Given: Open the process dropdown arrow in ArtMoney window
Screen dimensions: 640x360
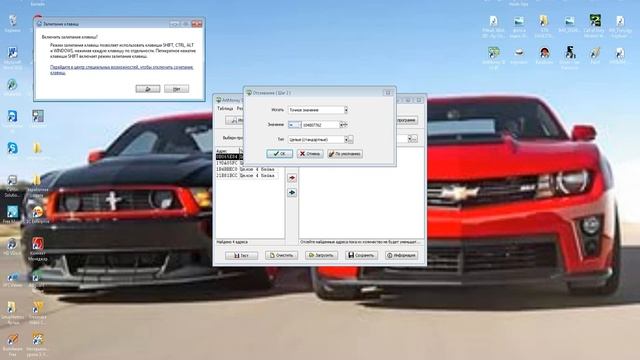Looking at the screenshot, I should coord(409,139).
